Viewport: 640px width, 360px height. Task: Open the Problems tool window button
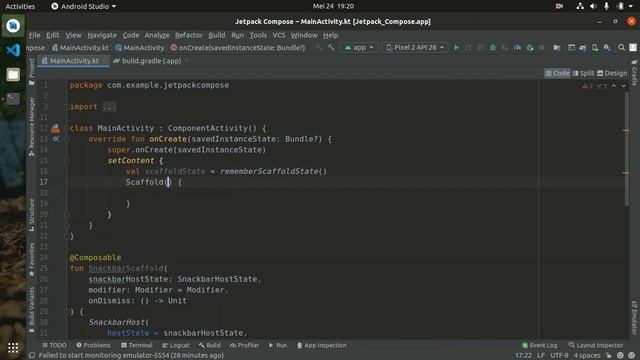[x=93, y=345]
